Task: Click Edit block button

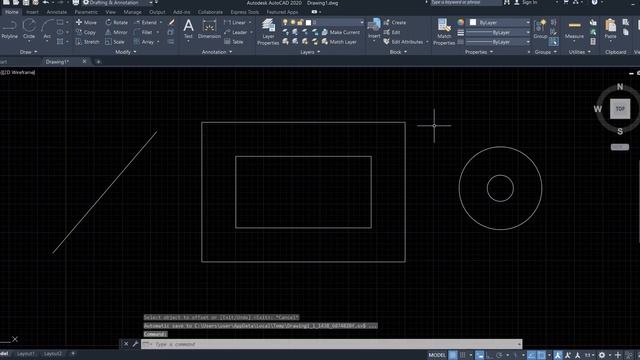Action: point(392,32)
